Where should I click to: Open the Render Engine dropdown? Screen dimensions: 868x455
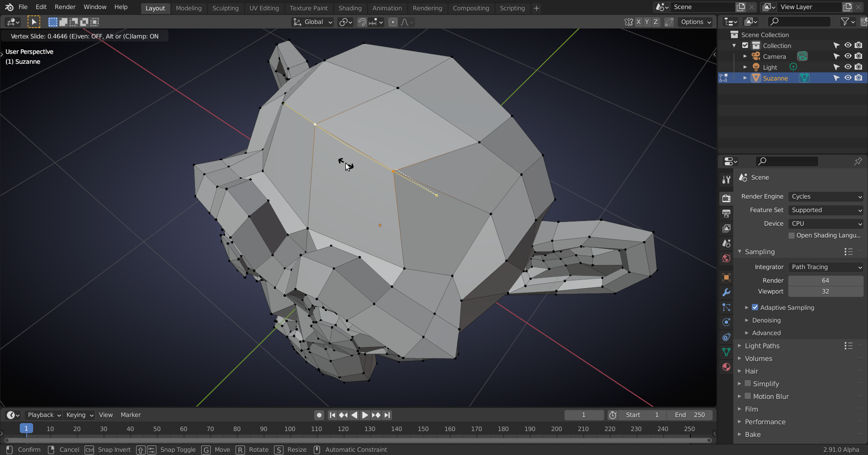pos(826,196)
